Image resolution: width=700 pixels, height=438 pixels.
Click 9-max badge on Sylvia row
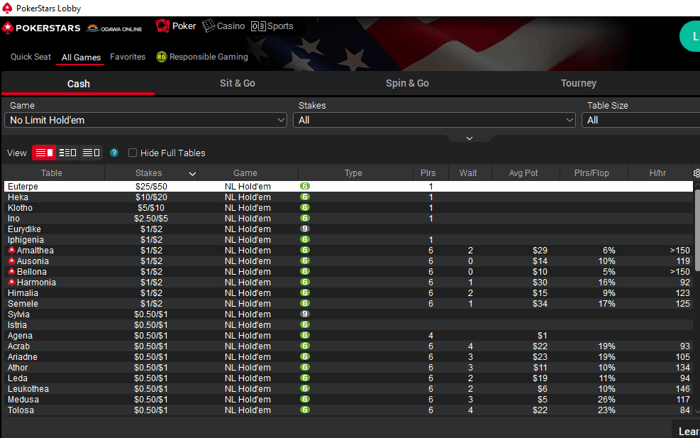pyautogui.click(x=305, y=314)
